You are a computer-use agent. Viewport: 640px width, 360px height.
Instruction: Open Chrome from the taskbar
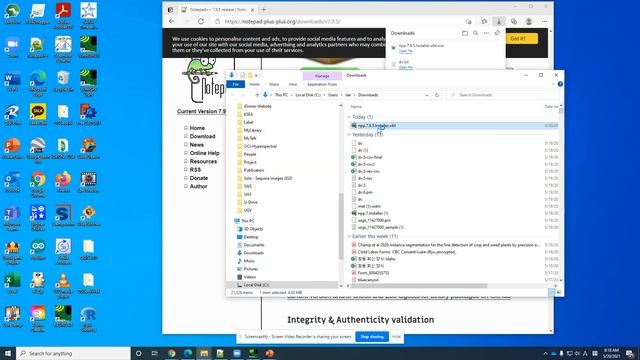point(172,353)
